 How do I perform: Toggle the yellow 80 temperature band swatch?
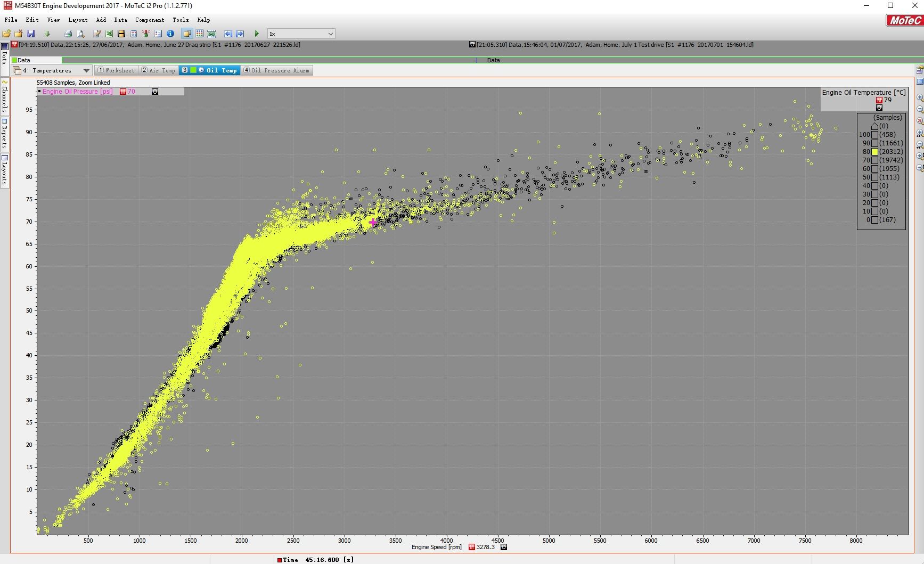[x=874, y=152]
